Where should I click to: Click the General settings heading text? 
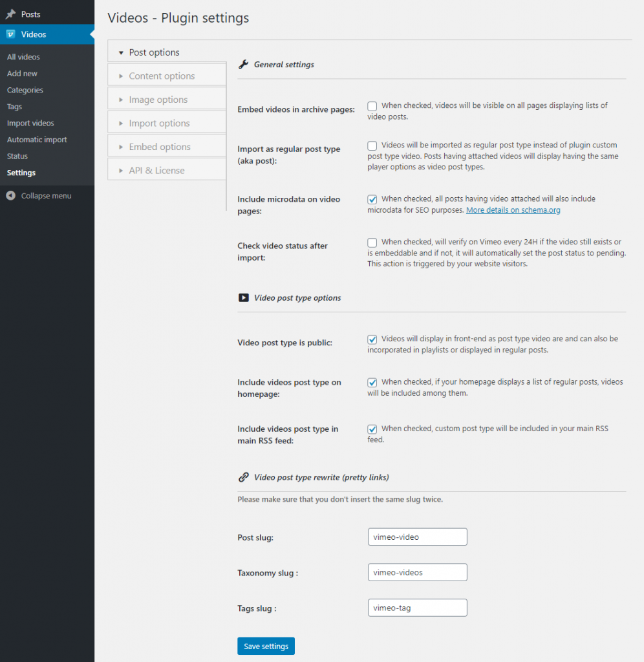click(x=284, y=64)
